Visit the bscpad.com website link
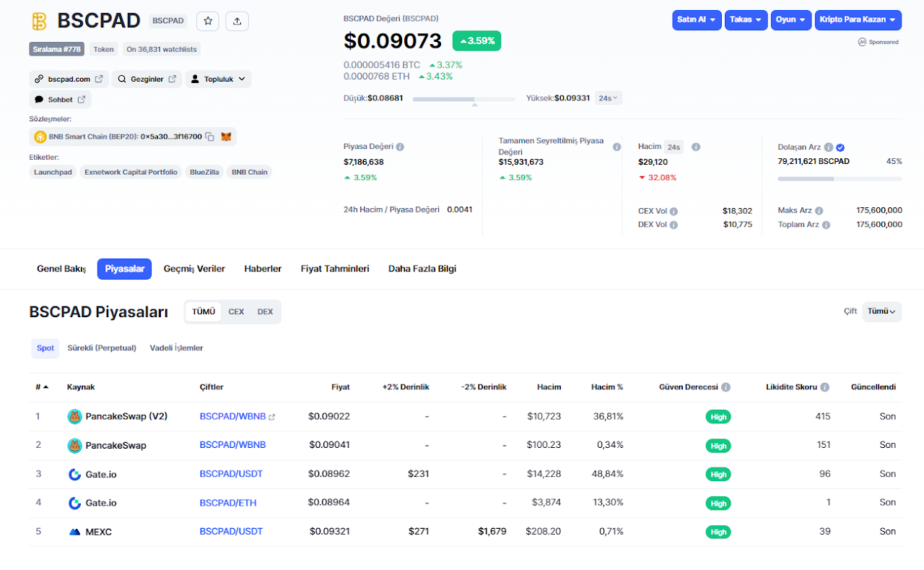Screen dimensions: 924x570 (x=69, y=79)
